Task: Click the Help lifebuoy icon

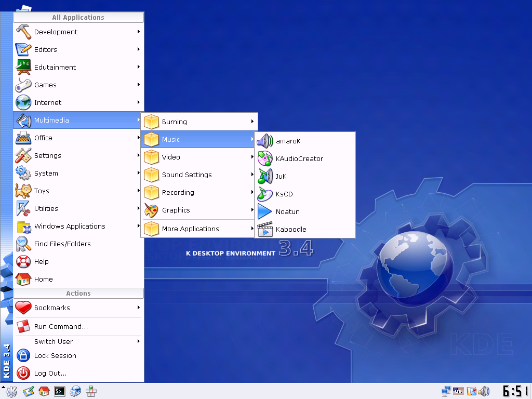Action: click(x=23, y=261)
